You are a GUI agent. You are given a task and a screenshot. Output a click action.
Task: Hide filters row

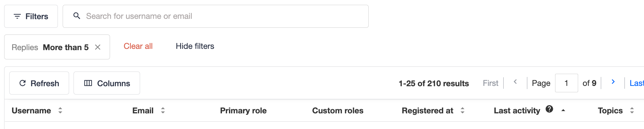click(x=195, y=46)
